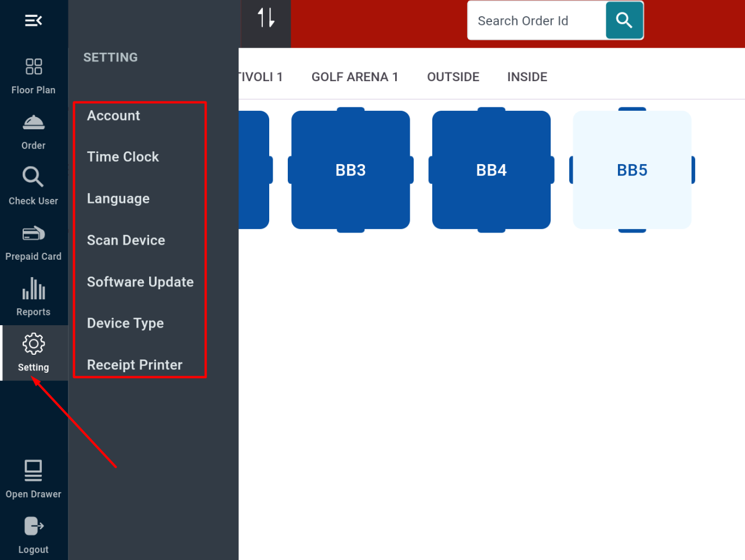The width and height of the screenshot is (745, 560).
Task: Switch to the GOLF ARENA 1 tab
Action: point(355,77)
